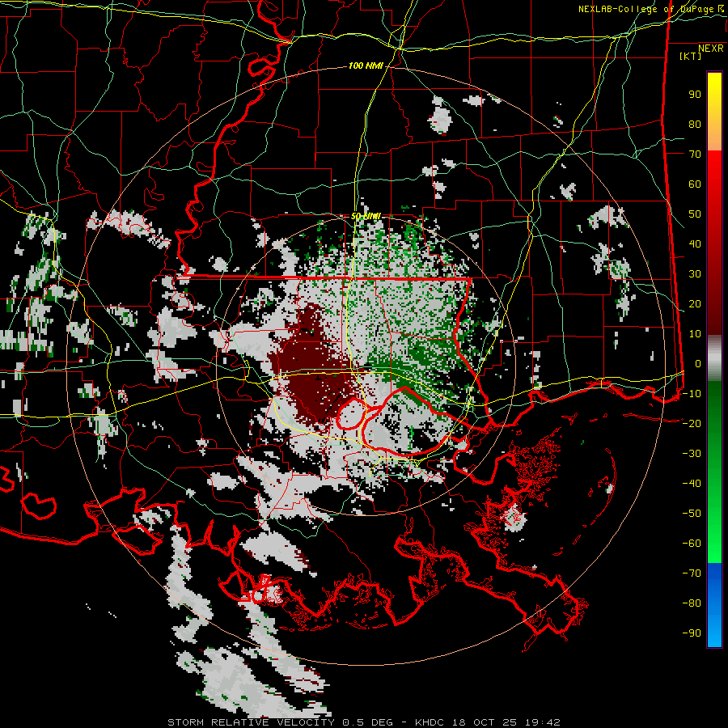Click the -40 knot scale value
Image resolution: width=728 pixels, height=728 pixels.
(692, 484)
